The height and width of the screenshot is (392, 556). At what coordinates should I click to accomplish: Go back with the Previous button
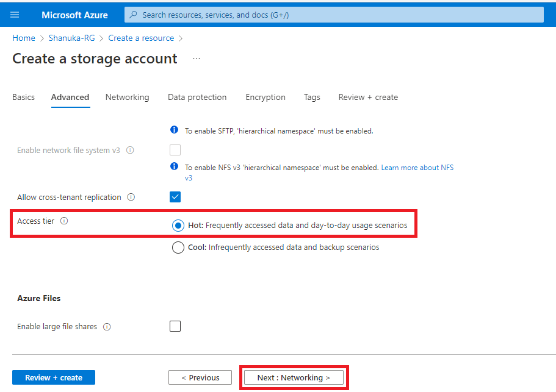pos(200,377)
